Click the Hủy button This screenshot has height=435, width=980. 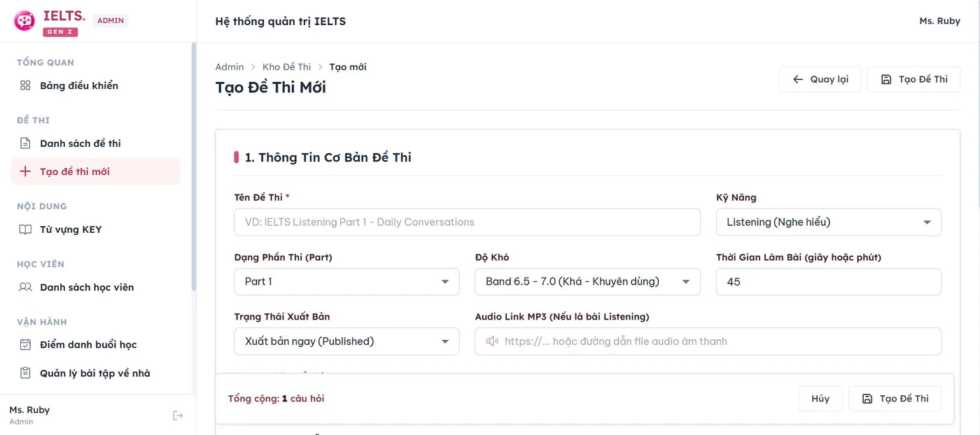tap(820, 399)
